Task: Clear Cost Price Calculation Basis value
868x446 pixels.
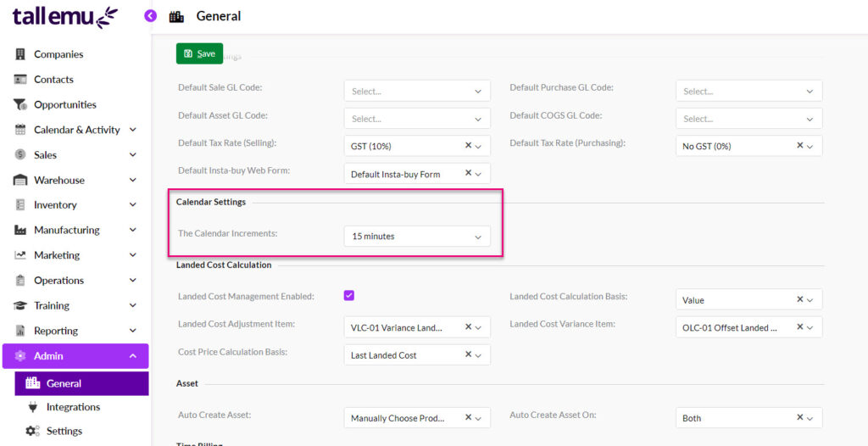Action: tap(468, 354)
